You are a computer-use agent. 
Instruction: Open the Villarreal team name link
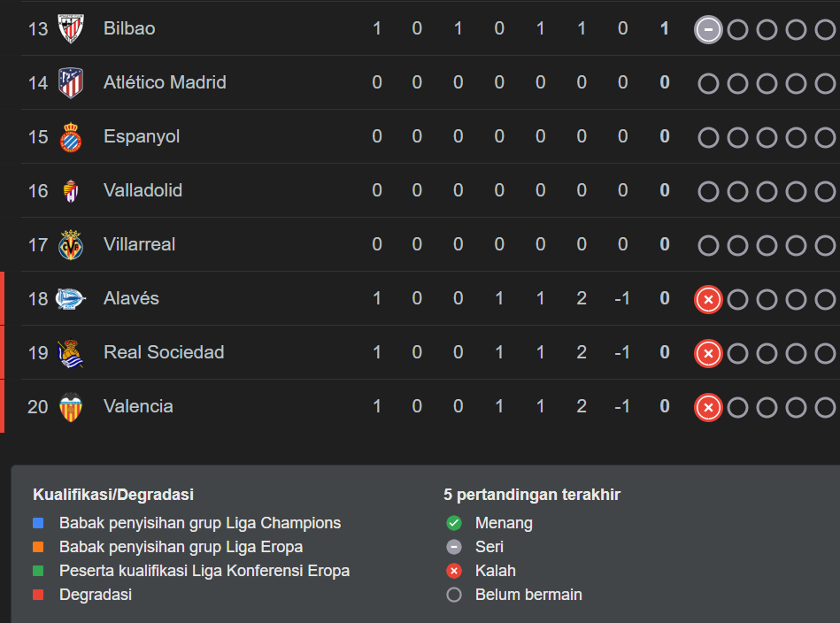[139, 244]
